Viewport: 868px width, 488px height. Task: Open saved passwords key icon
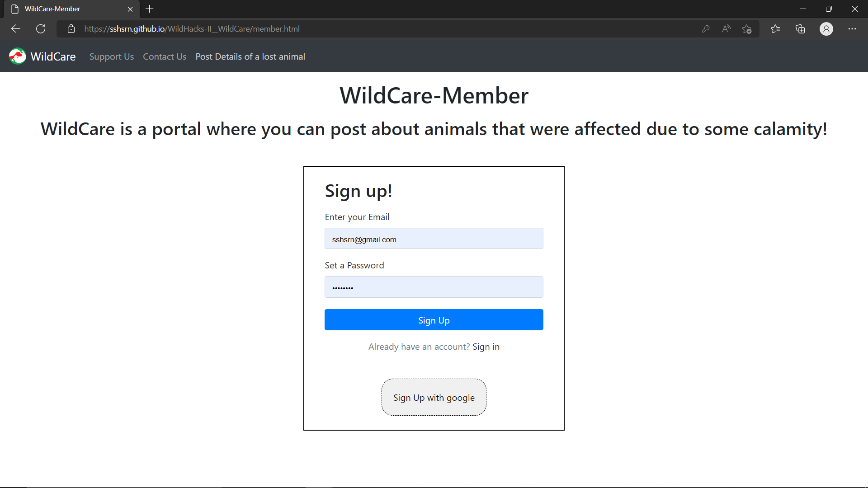(x=705, y=29)
